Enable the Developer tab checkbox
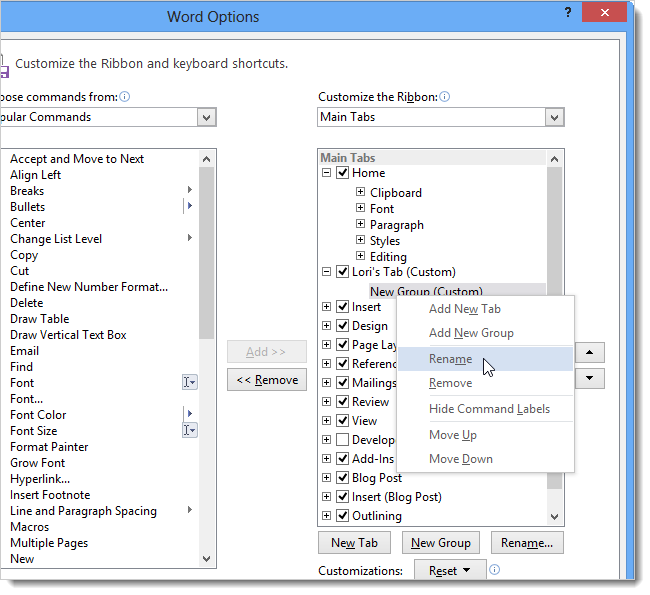Image resolution: width=650 pixels, height=595 pixels. coord(342,440)
